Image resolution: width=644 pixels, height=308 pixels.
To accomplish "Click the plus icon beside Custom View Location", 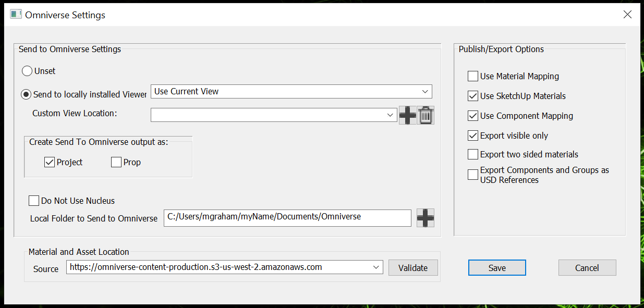I will point(407,115).
